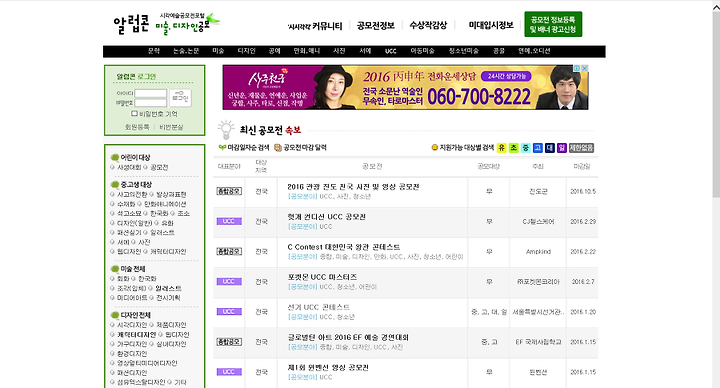Image resolution: width=720 pixels, height=388 pixels.
Task: Filter by the green 초 target swatch
Action: (x=513, y=148)
